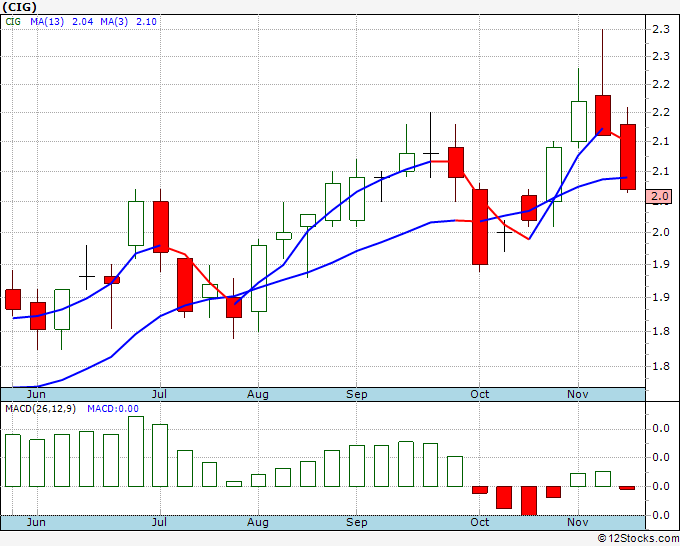
Task: Click the green candlestick on the Nov gridline
Action: [x=579, y=121]
